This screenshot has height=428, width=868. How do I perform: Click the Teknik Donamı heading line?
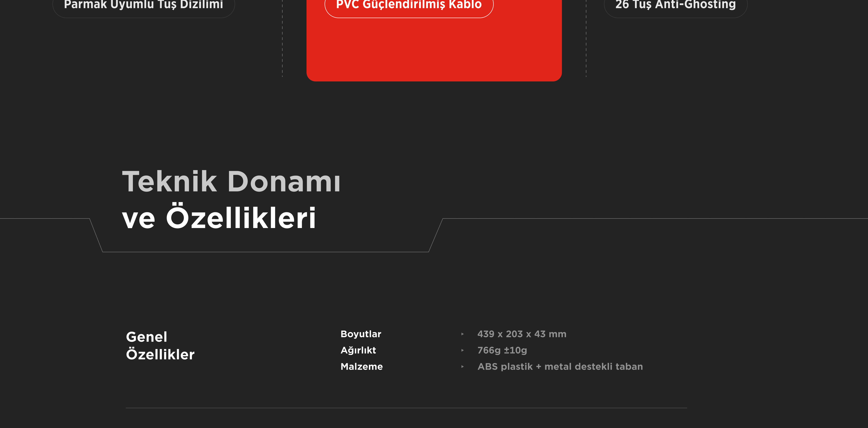pyautogui.click(x=231, y=182)
